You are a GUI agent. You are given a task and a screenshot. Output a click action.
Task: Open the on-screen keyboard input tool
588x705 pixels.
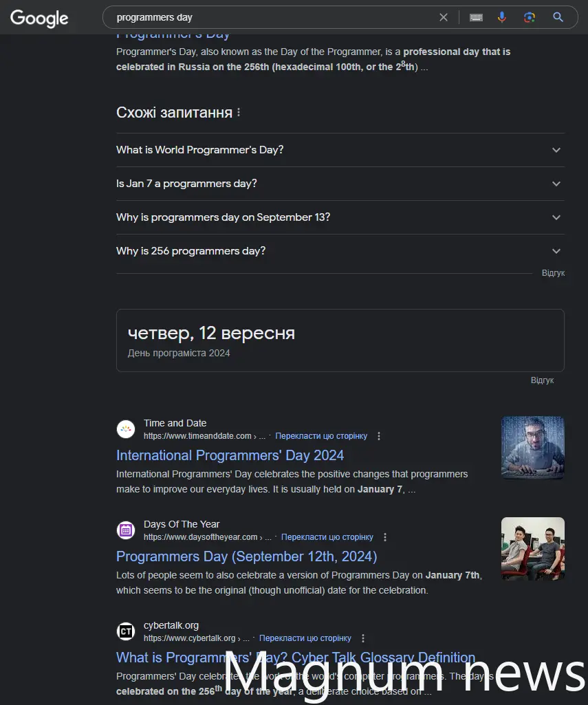click(x=476, y=17)
